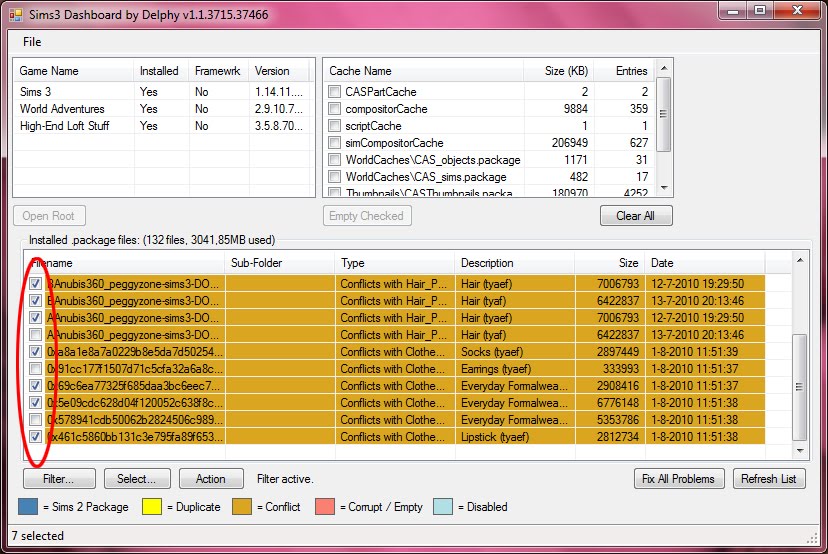Sort packages by Date header
The width and height of the screenshot is (828, 554).
coord(704,263)
